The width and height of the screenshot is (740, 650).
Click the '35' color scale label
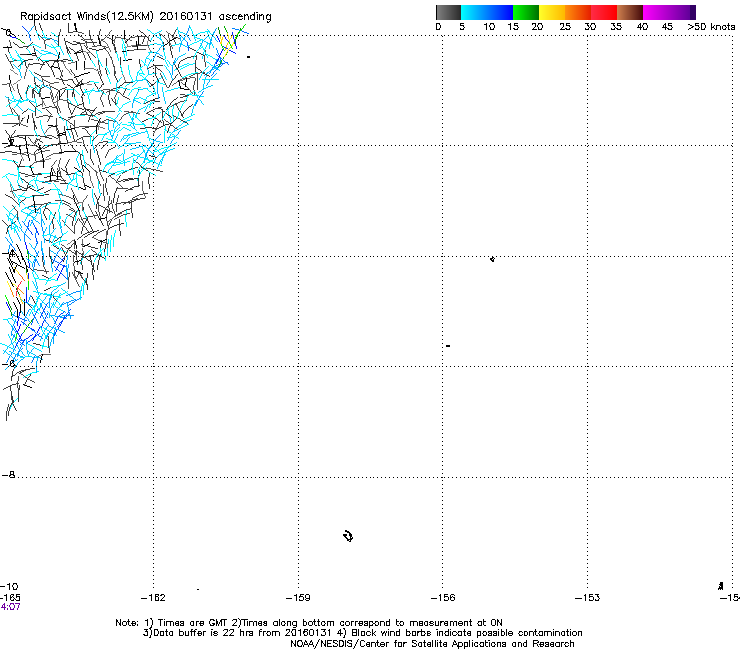616,27
